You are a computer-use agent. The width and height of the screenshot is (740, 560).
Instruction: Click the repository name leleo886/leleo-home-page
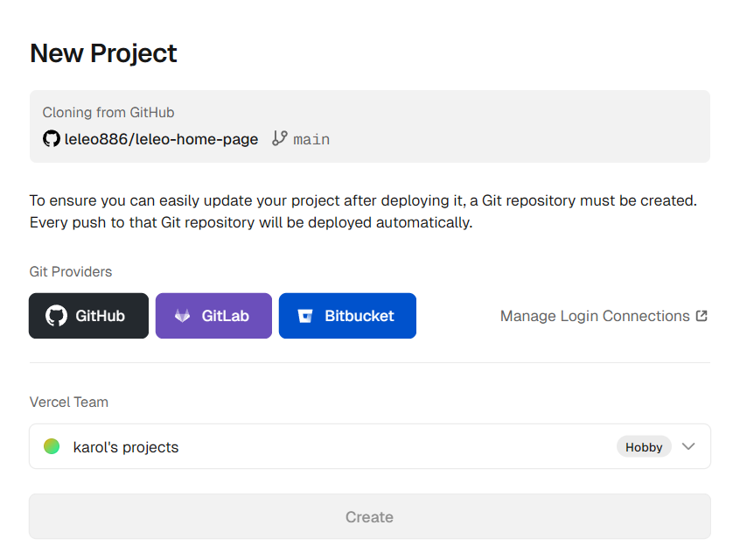(161, 139)
